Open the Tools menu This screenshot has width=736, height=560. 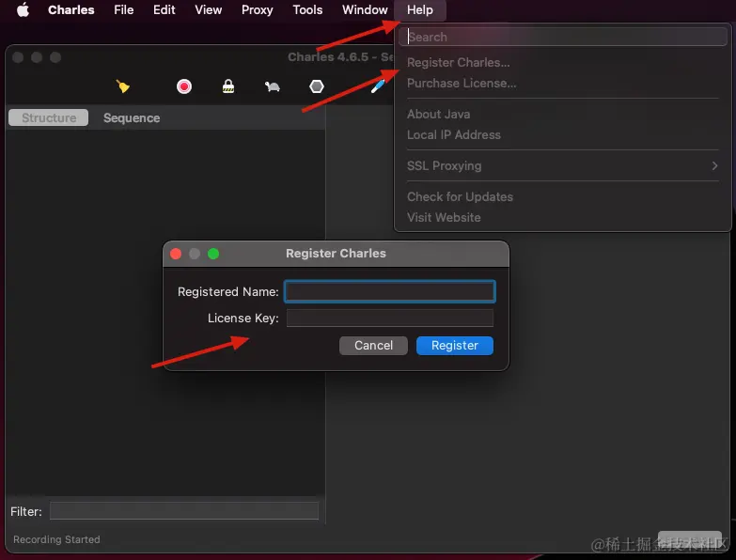[307, 9]
